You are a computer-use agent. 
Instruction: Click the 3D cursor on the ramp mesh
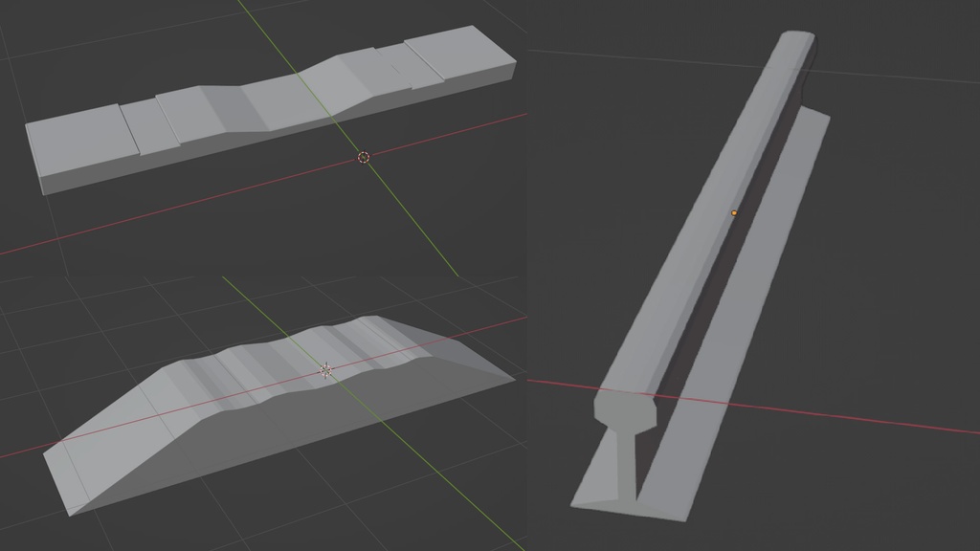325,370
